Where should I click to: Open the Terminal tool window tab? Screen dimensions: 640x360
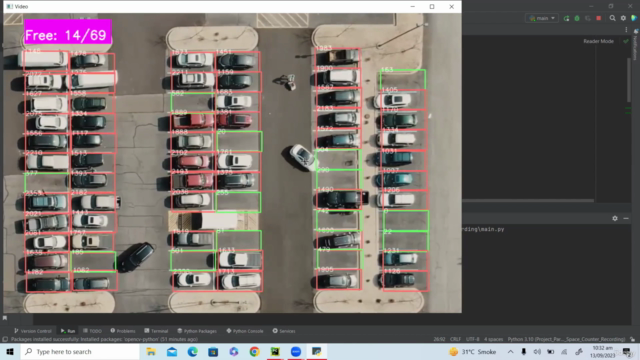point(156,331)
